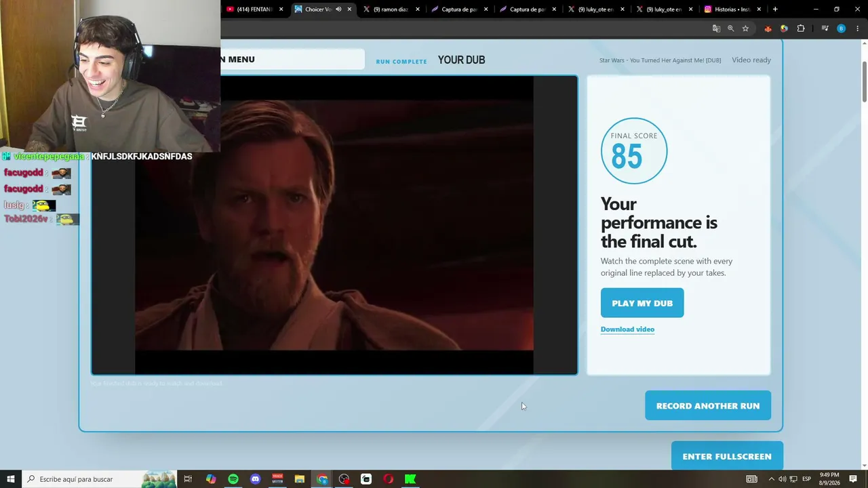Click the Obi-Wan video preview

334,225
